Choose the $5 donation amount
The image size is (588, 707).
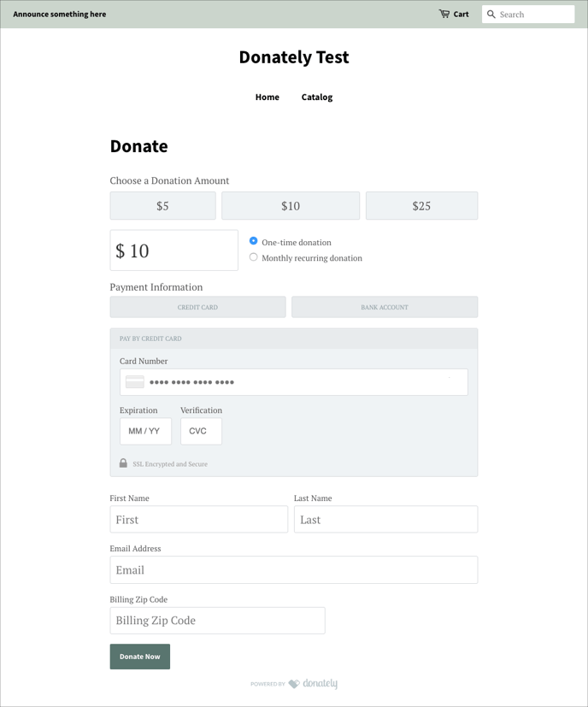click(162, 206)
